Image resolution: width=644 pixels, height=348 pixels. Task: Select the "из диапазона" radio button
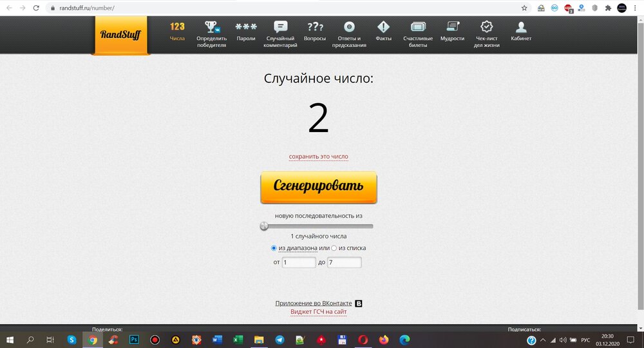[274, 248]
